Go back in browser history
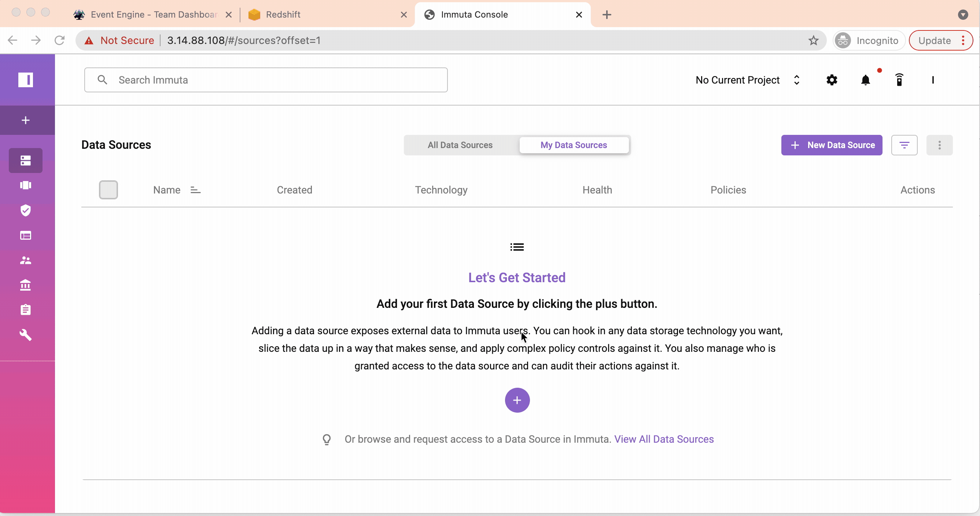Image resolution: width=980 pixels, height=516 pixels. pos(12,40)
